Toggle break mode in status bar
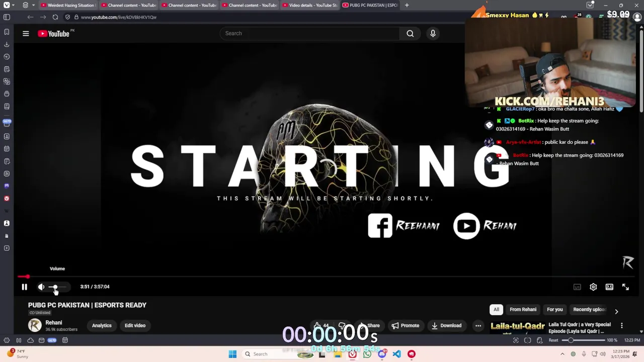Screen dimensions: 644x362 pos(19,340)
